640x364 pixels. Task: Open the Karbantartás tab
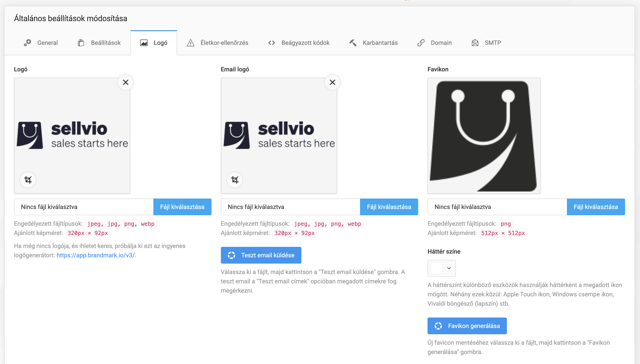click(373, 43)
